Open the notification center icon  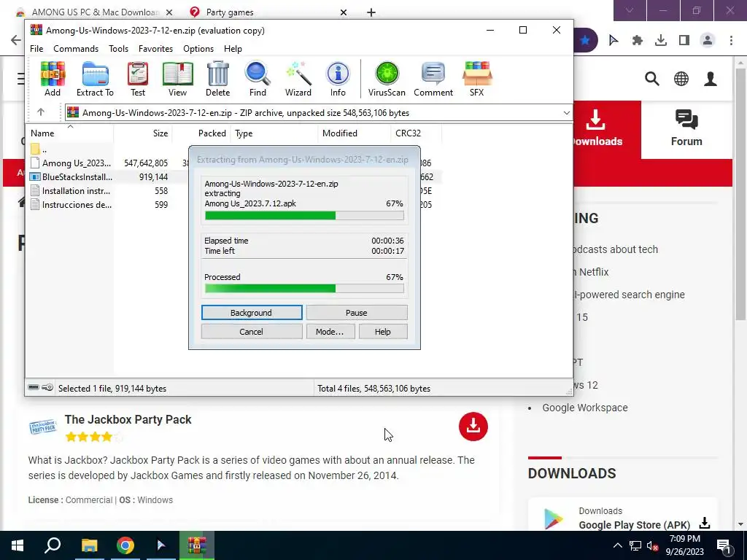click(724, 545)
